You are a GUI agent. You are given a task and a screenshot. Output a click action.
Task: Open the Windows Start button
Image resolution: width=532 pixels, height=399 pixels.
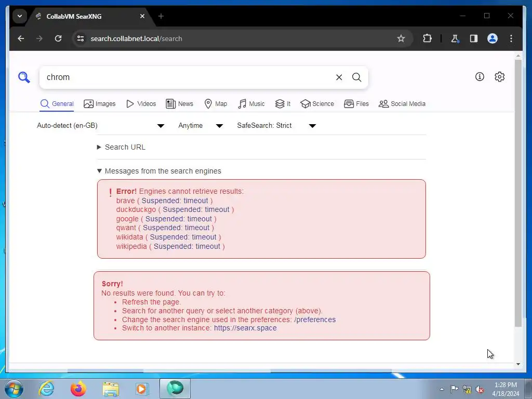[14, 389]
